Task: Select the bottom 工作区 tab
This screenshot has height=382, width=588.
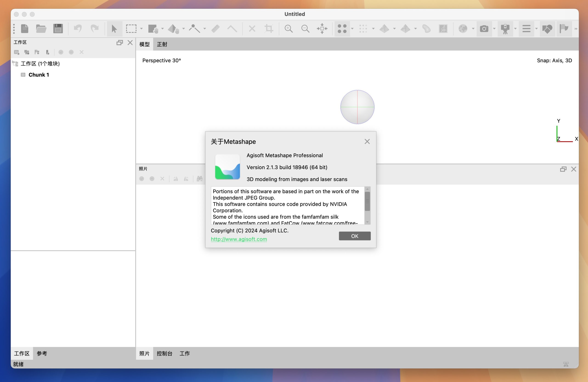Action: (x=22, y=353)
